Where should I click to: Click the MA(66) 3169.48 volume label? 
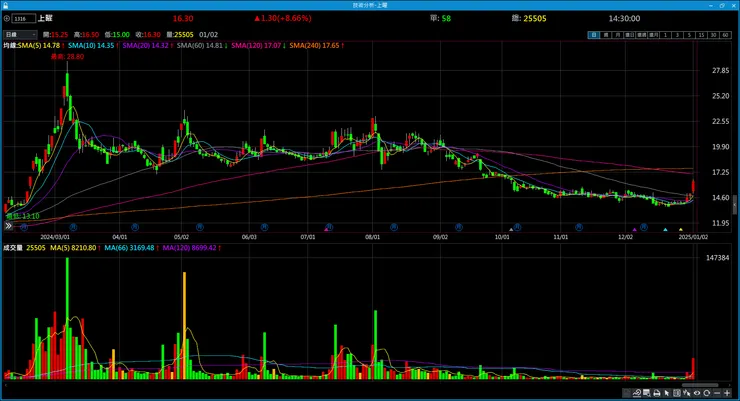[131, 248]
